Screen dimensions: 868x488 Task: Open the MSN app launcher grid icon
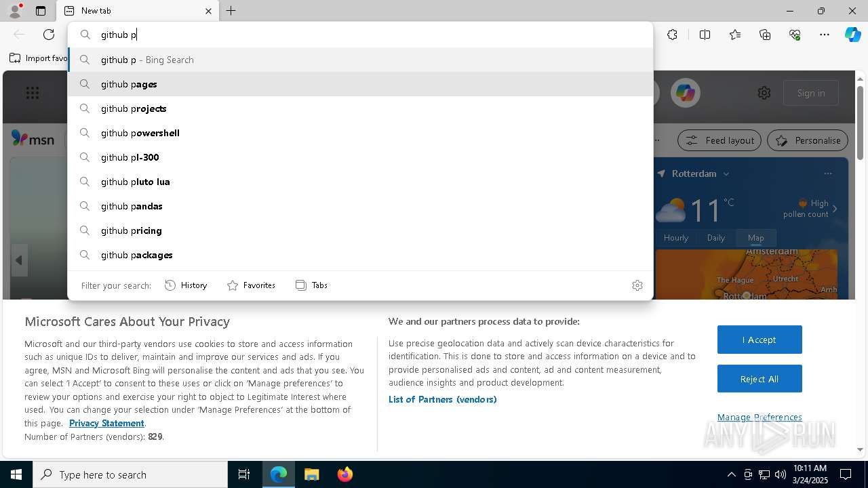33,93
